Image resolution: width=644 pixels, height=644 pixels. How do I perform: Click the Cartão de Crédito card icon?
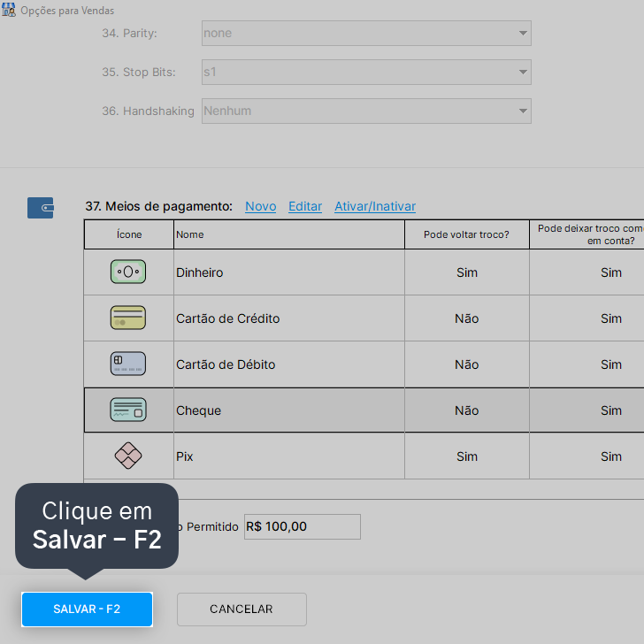(128, 318)
